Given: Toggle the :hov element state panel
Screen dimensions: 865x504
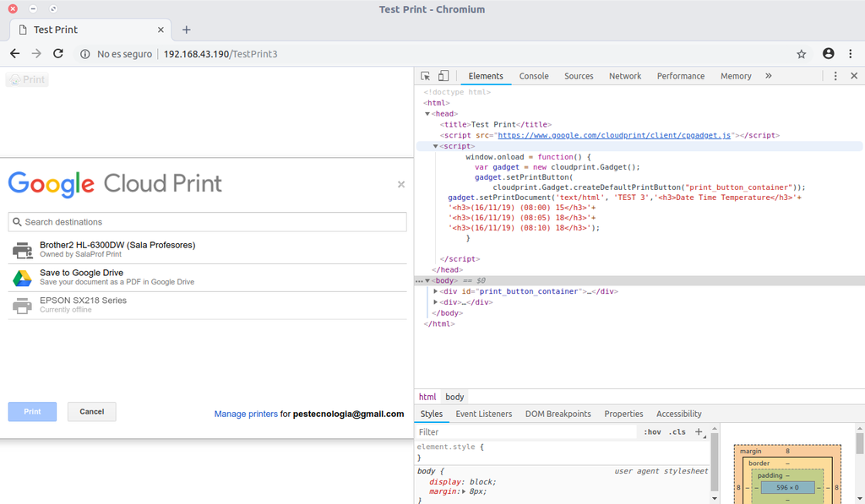Looking at the screenshot, I should click(x=652, y=431).
